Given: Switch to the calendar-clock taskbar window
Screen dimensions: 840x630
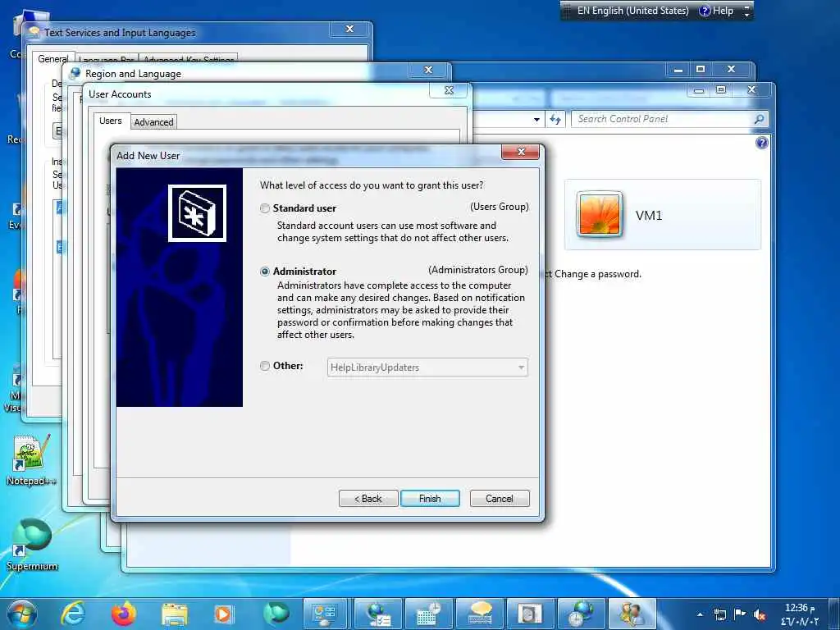Looking at the screenshot, I should pos(428,614).
